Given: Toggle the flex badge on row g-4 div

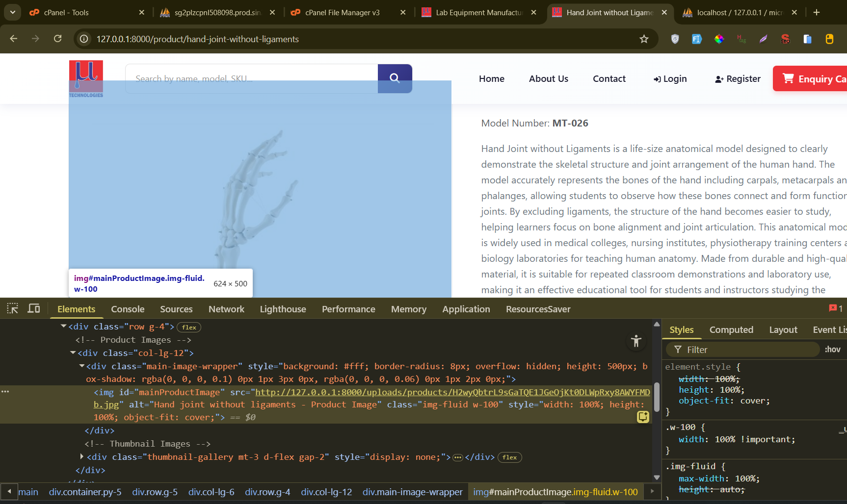Looking at the screenshot, I should 189,328.
